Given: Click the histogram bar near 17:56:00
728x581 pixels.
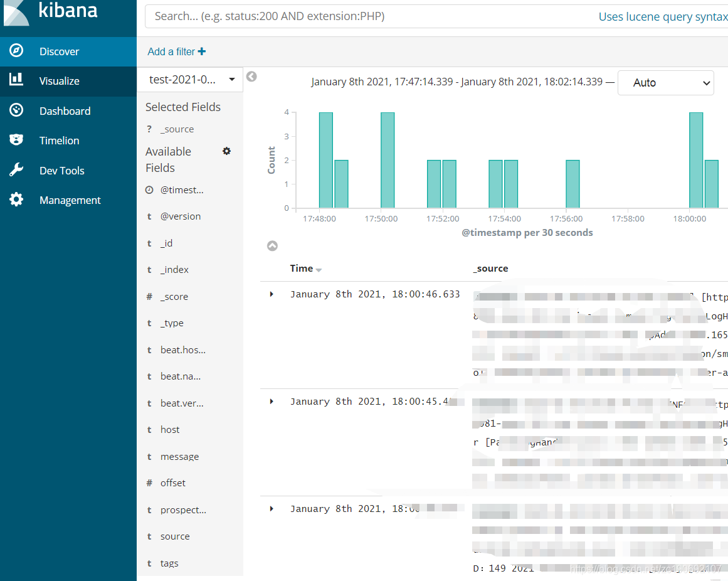Looking at the screenshot, I should [572, 184].
